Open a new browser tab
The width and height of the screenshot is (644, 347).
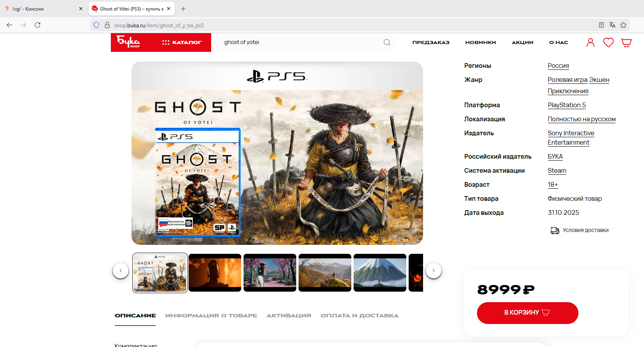click(x=183, y=9)
